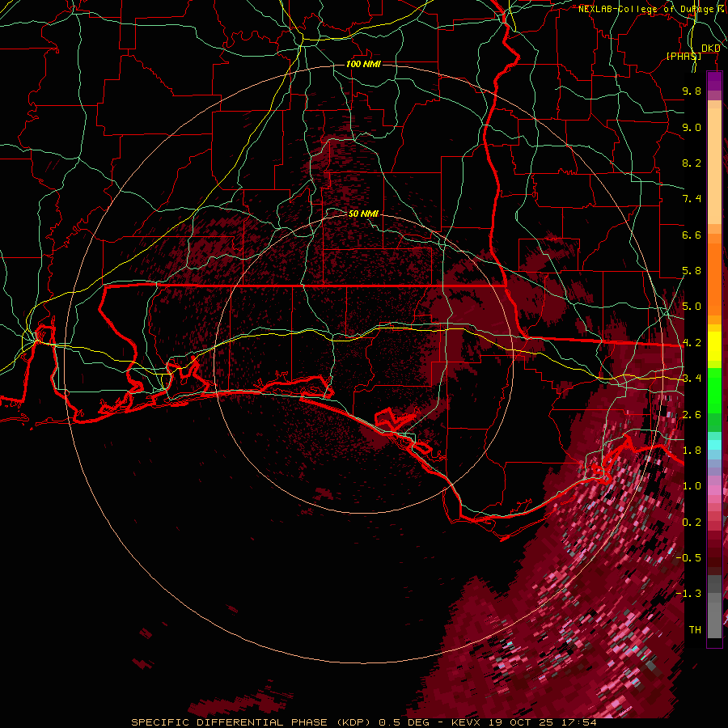Viewport: 728px width, 728px height.
Task: Pick the pink segment of the color bar
Action: [714, 490]
